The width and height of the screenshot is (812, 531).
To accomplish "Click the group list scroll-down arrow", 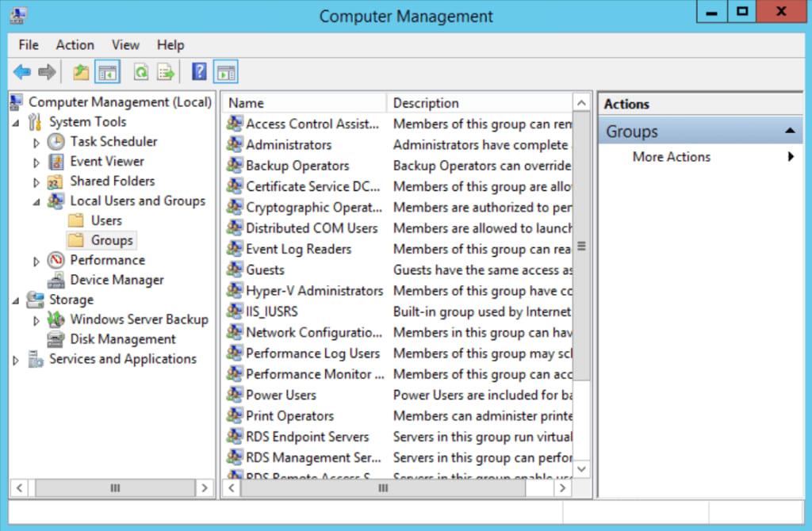I will tap(581, 469).
